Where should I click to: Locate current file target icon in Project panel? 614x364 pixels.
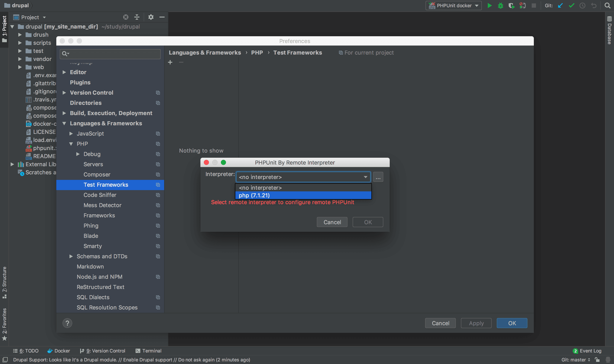[x=126, y=17]
